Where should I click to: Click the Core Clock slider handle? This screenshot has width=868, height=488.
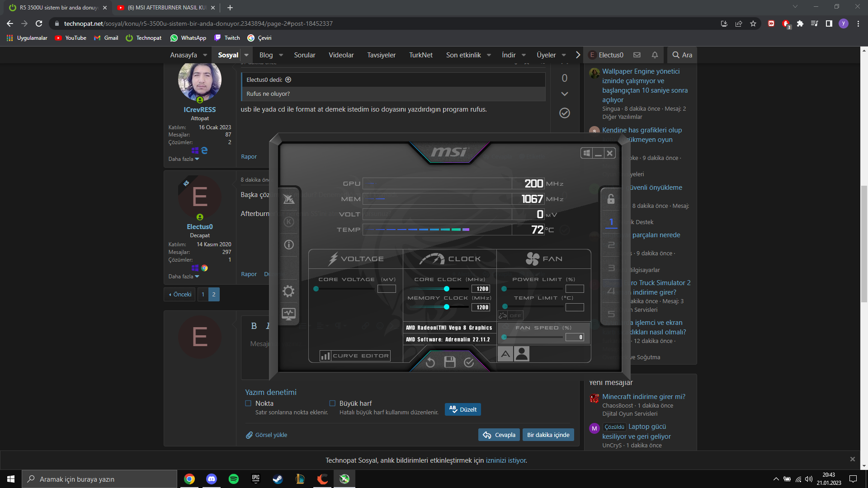(447, 289)
